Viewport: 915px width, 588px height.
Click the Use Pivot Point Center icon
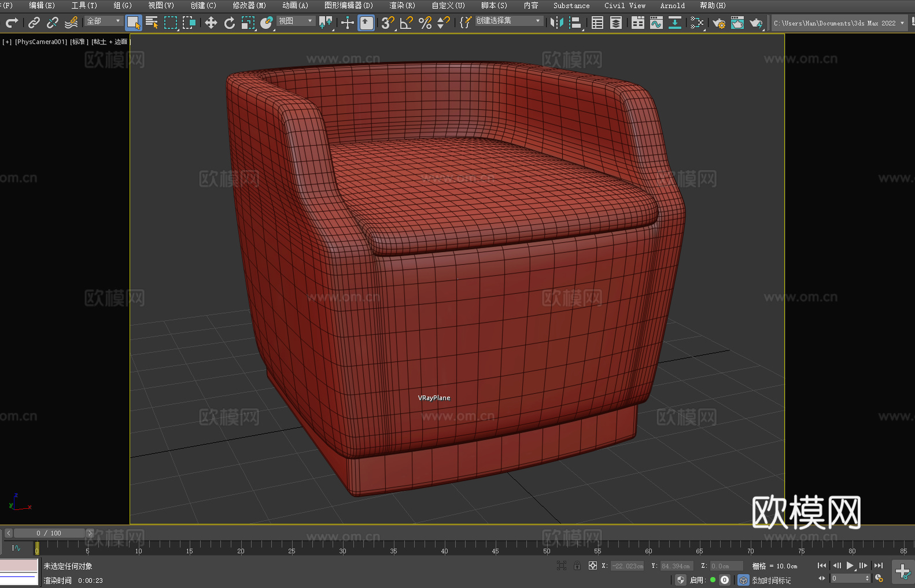click(326, 23)
